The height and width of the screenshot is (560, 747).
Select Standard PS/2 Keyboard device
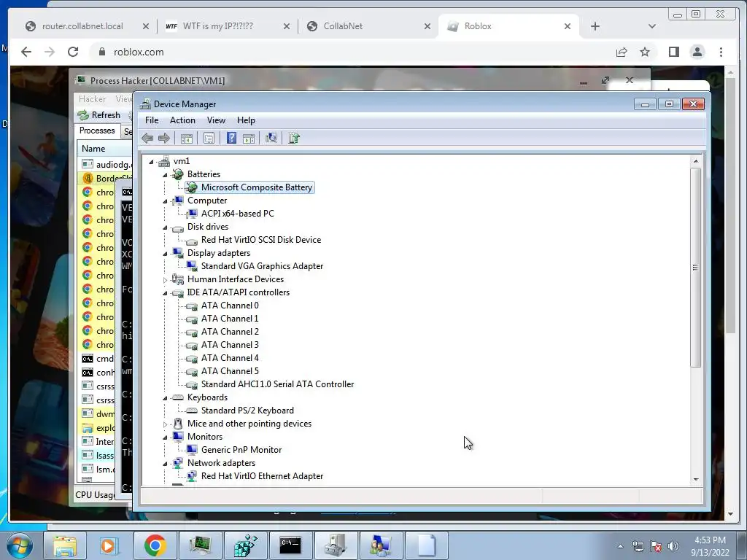pos(247,410)
